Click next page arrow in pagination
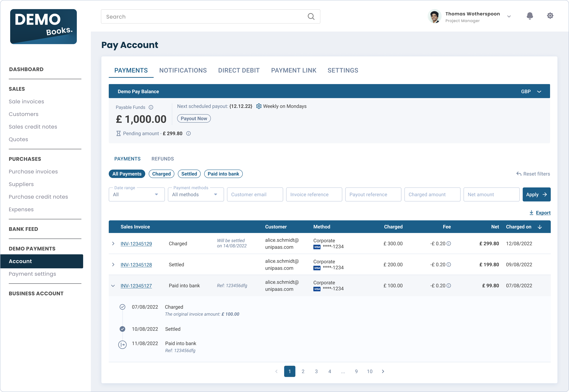569x392 pixels. (x=383, y=371)
